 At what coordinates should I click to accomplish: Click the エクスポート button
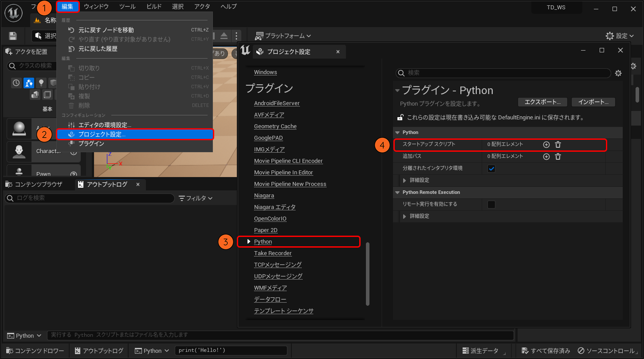pyautogui.click(x=542, y=102)
